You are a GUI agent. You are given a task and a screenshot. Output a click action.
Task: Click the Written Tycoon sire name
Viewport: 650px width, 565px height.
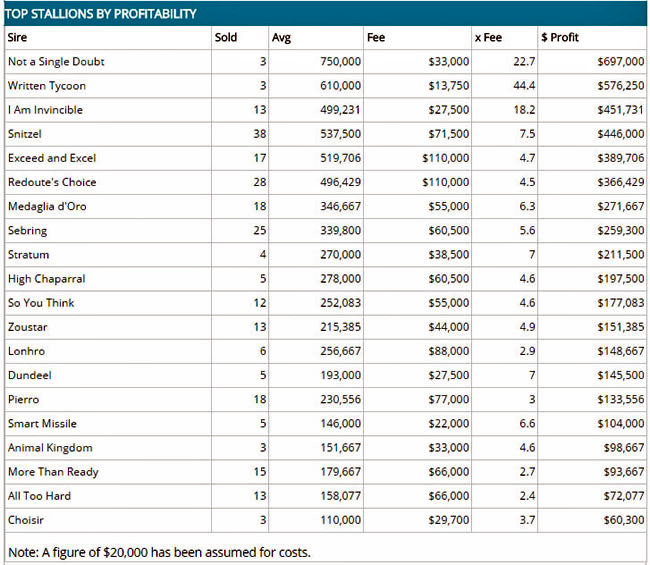pos(47,86)
